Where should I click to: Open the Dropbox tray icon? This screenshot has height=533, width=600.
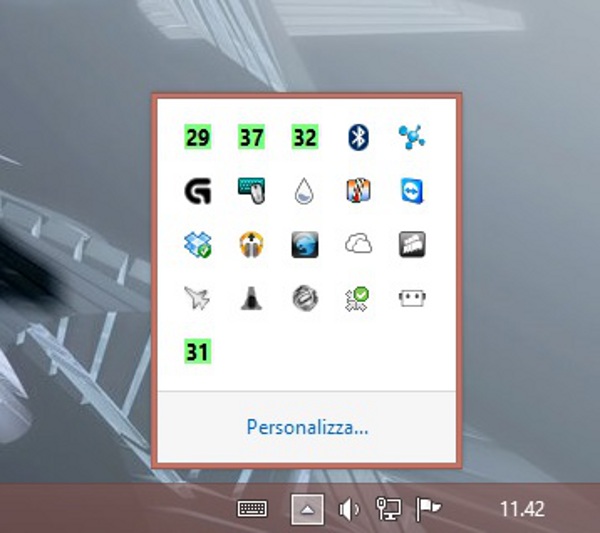pos(197,244)
